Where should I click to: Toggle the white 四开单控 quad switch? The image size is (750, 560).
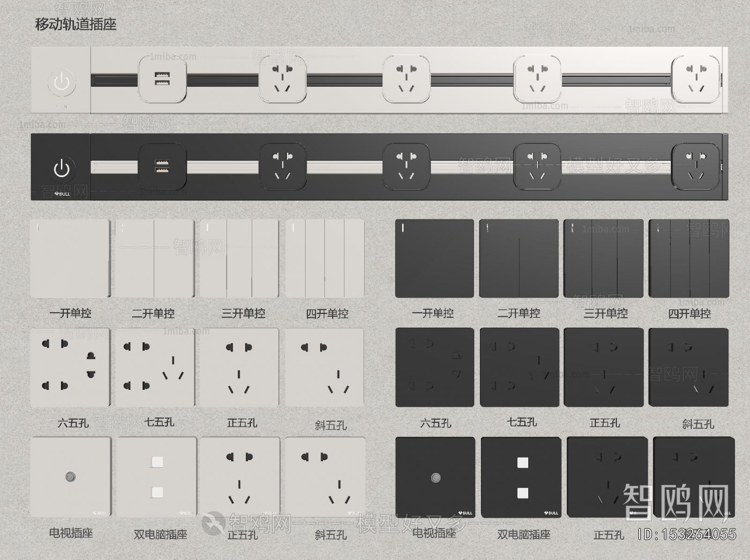pos(325,258)
